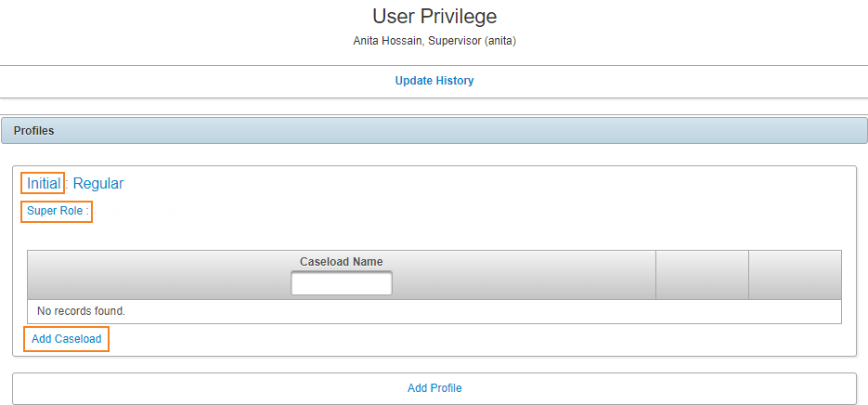This screenshot has width=868, height=405.
Task: Sort by Caseload Name column header
Action: (341, 262)
